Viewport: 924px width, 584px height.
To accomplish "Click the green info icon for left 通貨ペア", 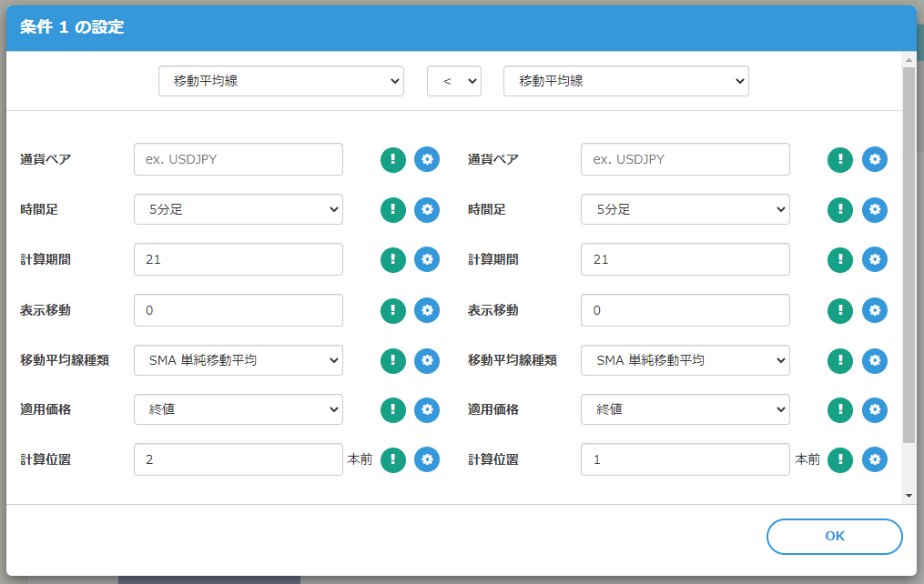I will (x=392, y=159).
